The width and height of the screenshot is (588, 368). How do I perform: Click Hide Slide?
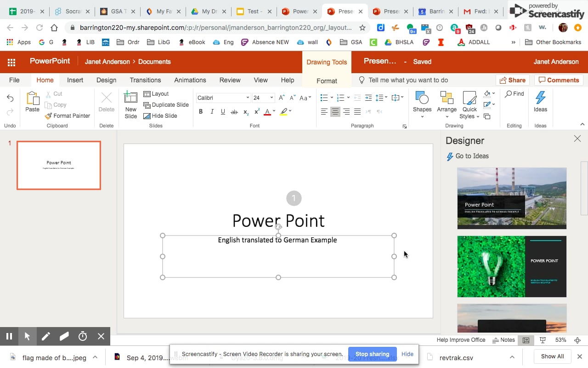(160, 116)
